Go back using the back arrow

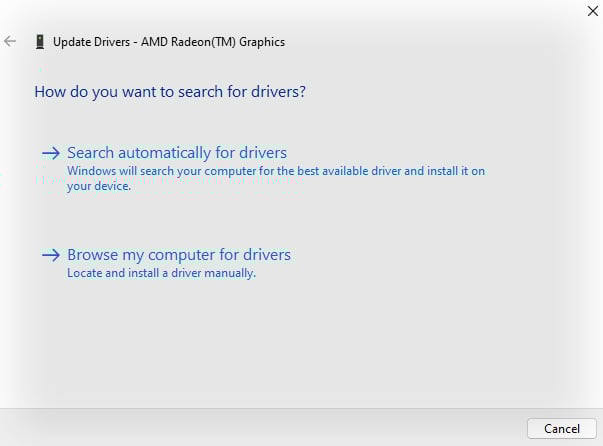10,41
